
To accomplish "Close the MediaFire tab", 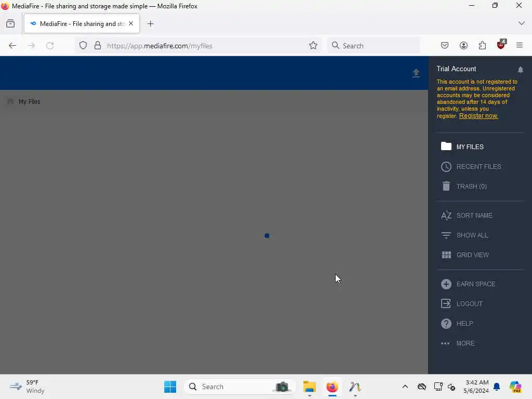I will [x=131, y=24].
